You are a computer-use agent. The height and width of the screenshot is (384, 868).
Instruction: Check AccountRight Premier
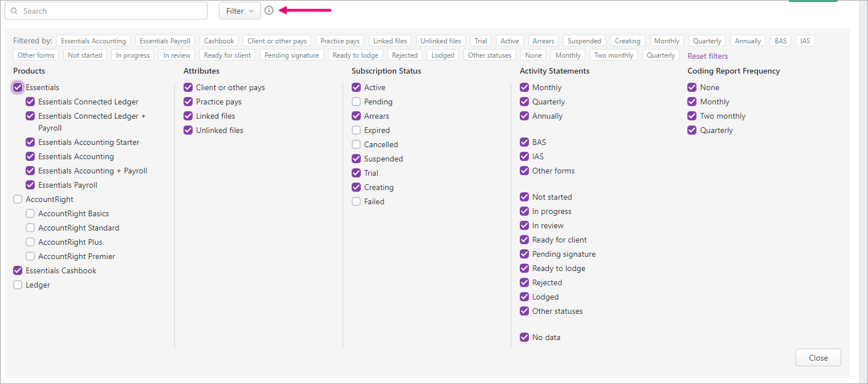30,256
